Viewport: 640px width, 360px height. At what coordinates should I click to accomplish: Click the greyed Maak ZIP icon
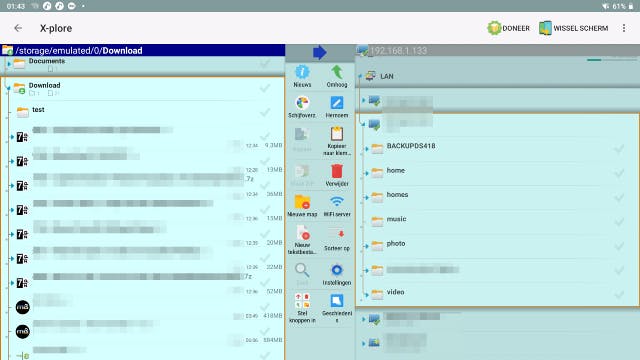click(x=302, y=172)
